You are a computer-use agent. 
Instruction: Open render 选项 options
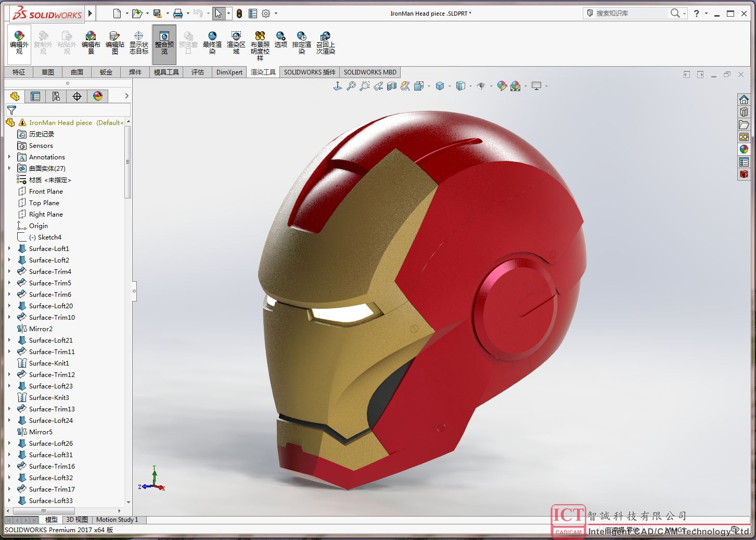coord(281,40)
